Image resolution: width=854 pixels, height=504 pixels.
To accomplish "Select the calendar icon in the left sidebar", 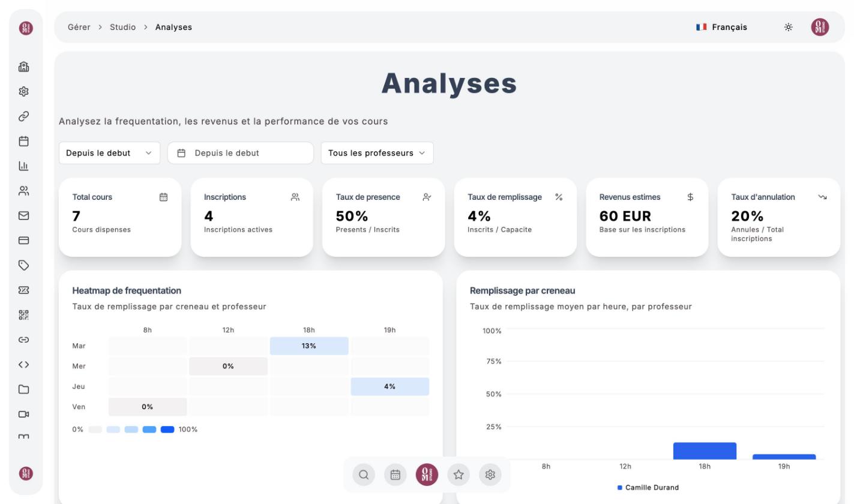I will 23,141.
